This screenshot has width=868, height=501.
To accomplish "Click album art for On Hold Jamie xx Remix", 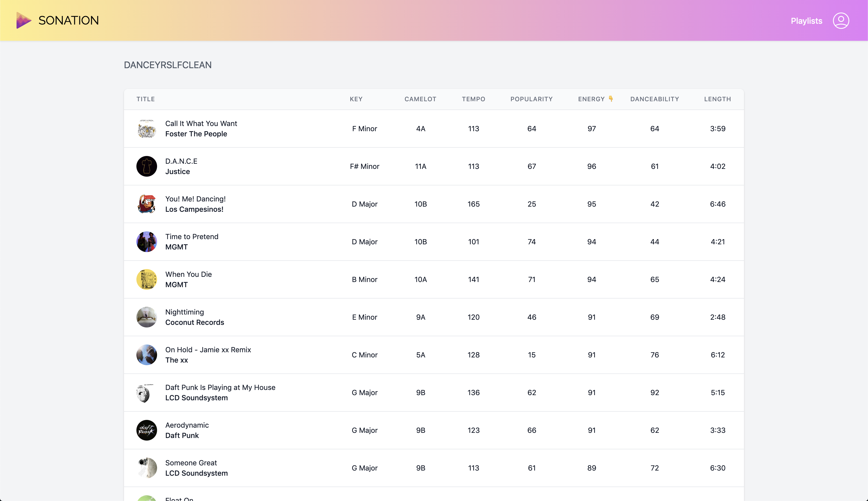I will click(x=147, y=355).
